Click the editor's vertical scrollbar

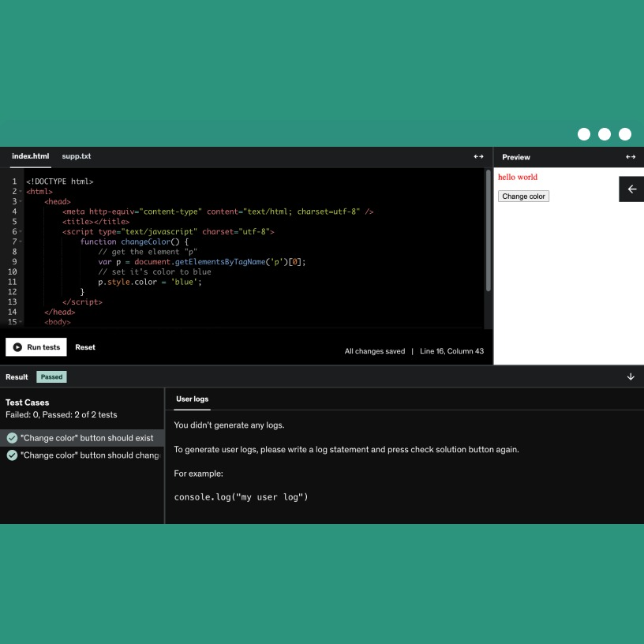pyautogui.click(x=489, y=230)
